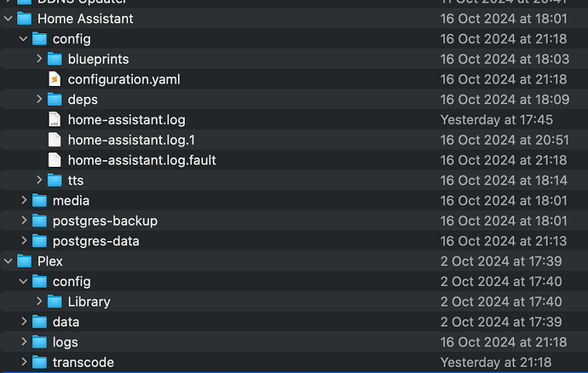Expand the postgres-data folder

(x=24, y=241)
